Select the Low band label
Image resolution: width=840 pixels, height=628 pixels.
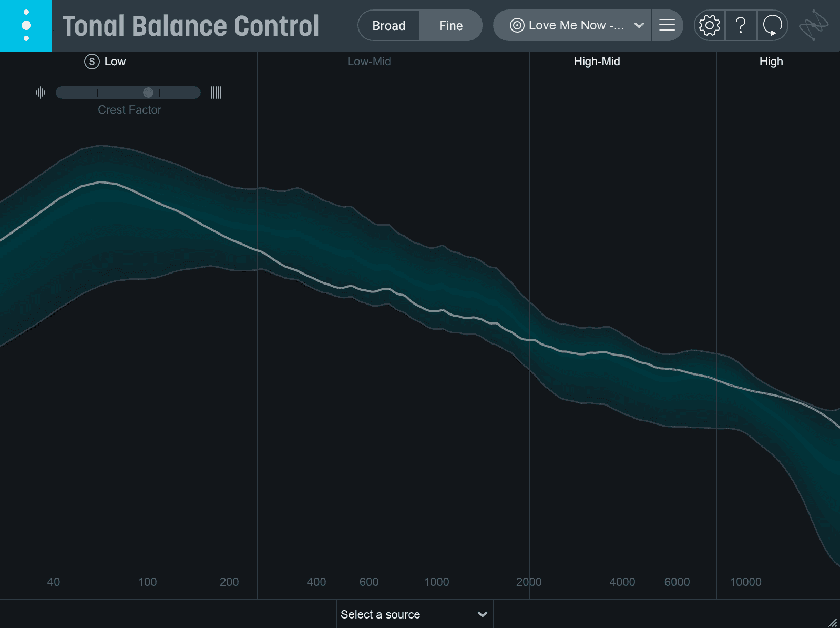[115, 62]
